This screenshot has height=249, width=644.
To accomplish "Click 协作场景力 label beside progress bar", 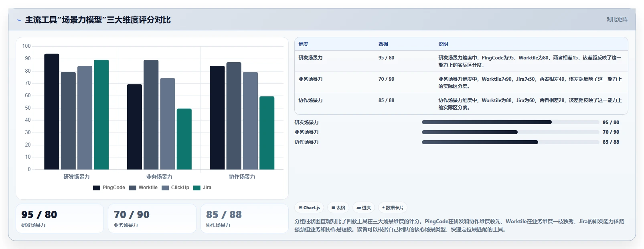I will [306, 142].
